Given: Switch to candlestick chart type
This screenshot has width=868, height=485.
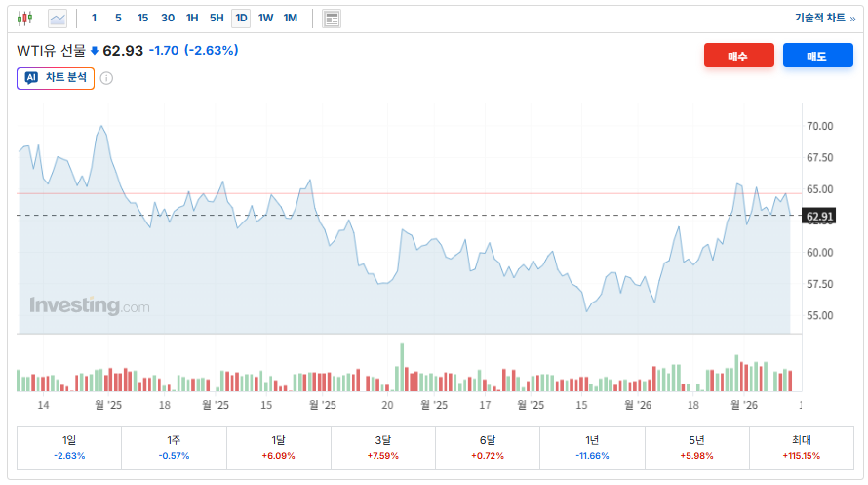Looking at the screenshot, I should (24, 19).
